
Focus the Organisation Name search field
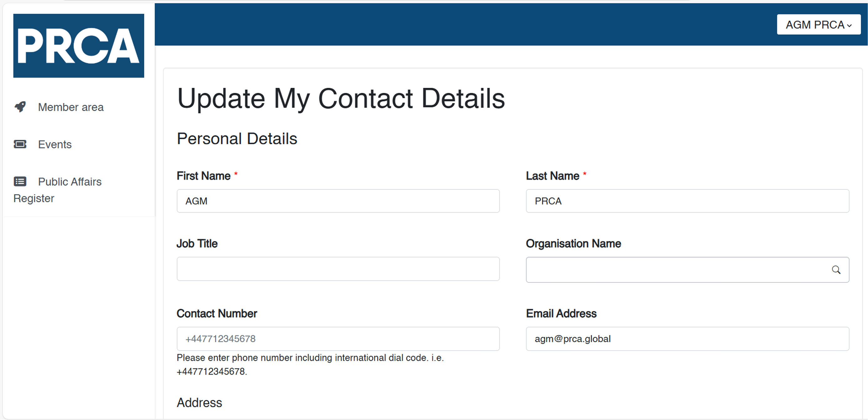677,270
